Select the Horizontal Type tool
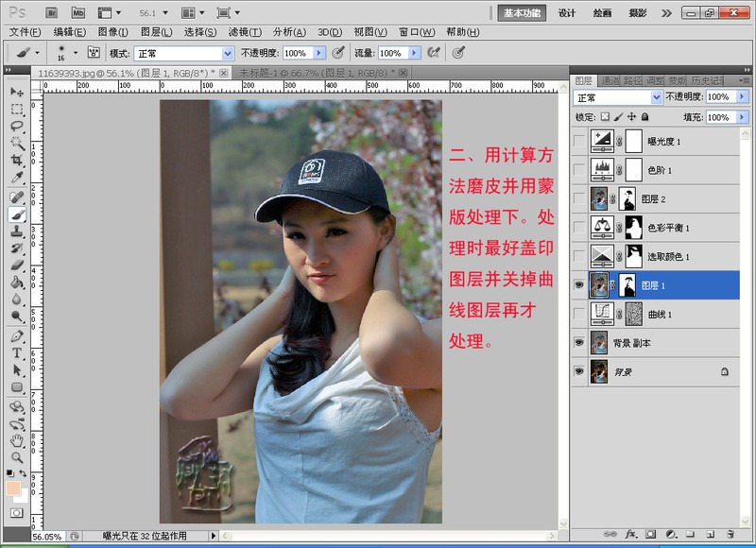Image resolution: width=756 pixels, height=548 pixels. click(17, 352)
